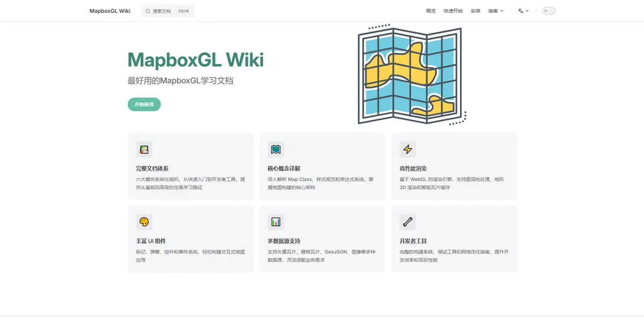Click description starting 完整的构建系统
The image size is (644, 323).
coord(454,256)
